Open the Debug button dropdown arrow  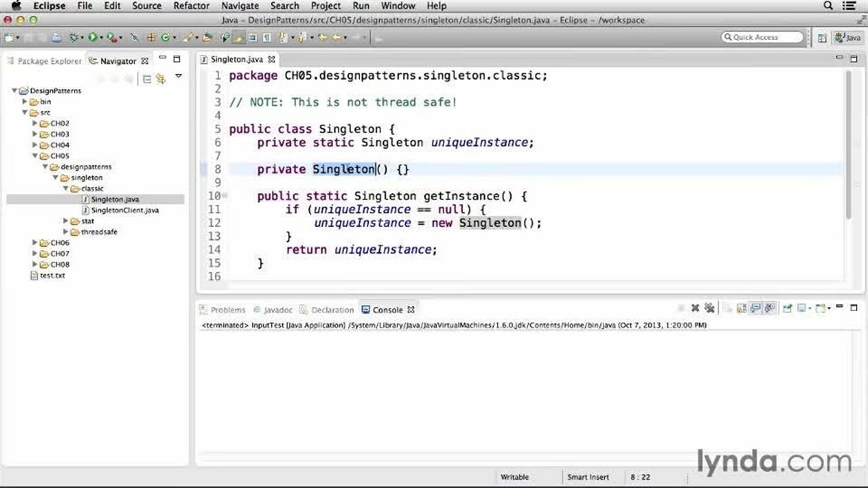point(82,39)
